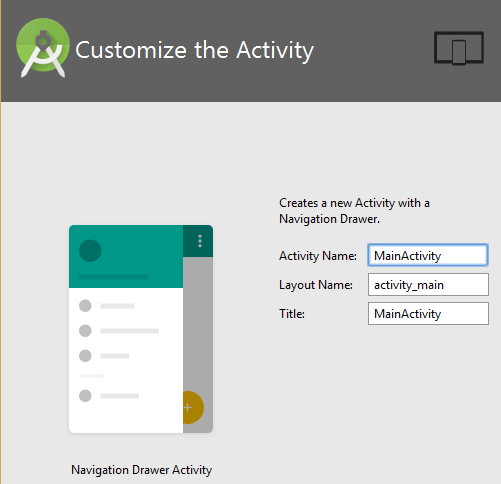The width and height of the screenshot is (501, 484).
Task: Click the phone and tablet form factor icon
Action: (x=459, y=48)
